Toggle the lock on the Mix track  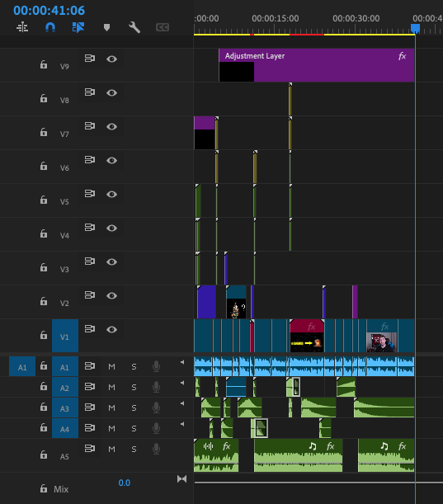(x=44, y=488)
